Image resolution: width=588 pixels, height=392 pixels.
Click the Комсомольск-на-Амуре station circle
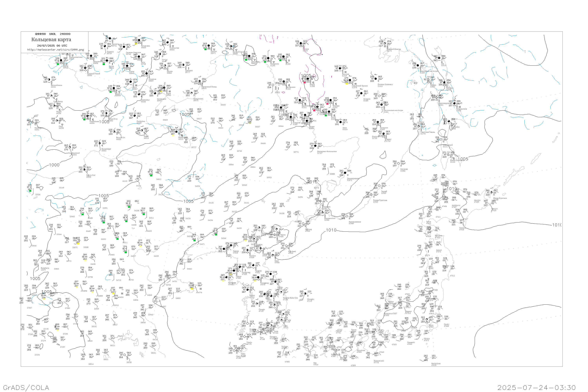tap(381, 105)
